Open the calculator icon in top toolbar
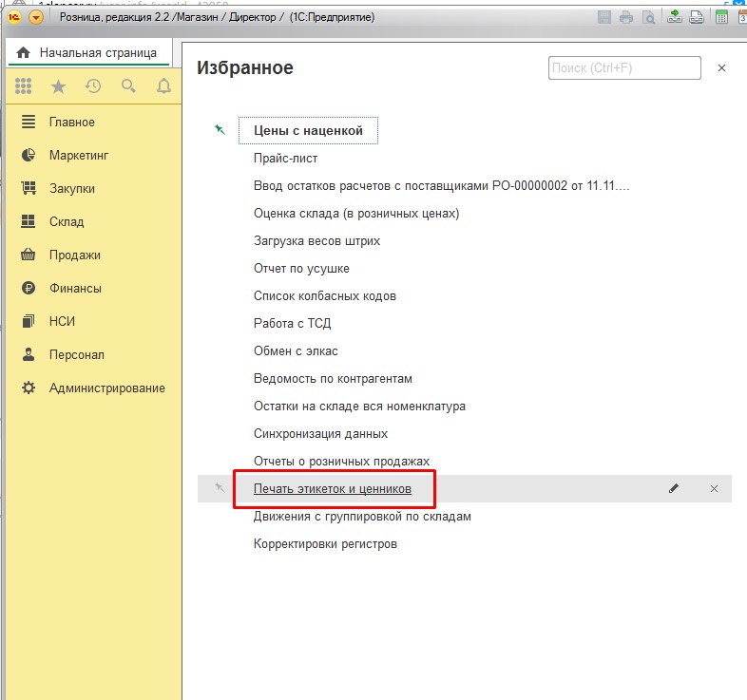 tap(722, 17)
